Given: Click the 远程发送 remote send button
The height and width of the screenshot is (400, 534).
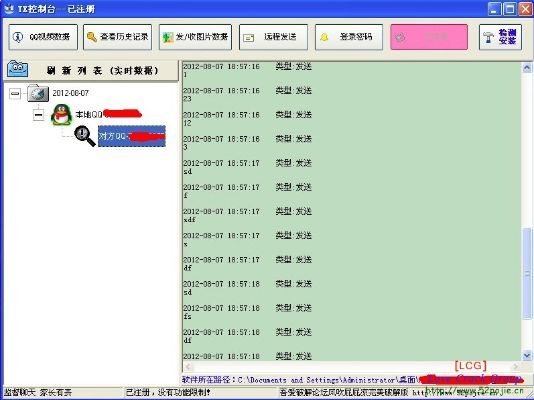Looking at the screenshot, I should click(x=273, y=37).
